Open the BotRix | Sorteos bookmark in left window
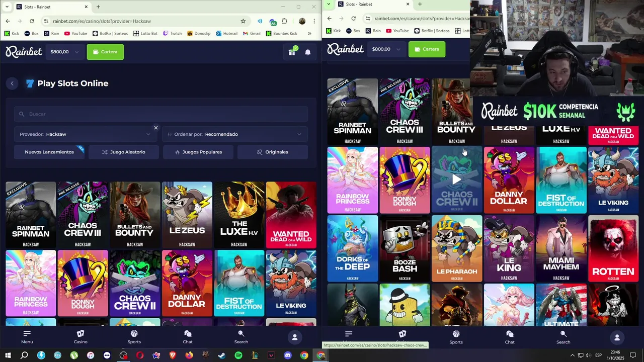This screenshot has height=362, width=644. click(x=110, y=34)
